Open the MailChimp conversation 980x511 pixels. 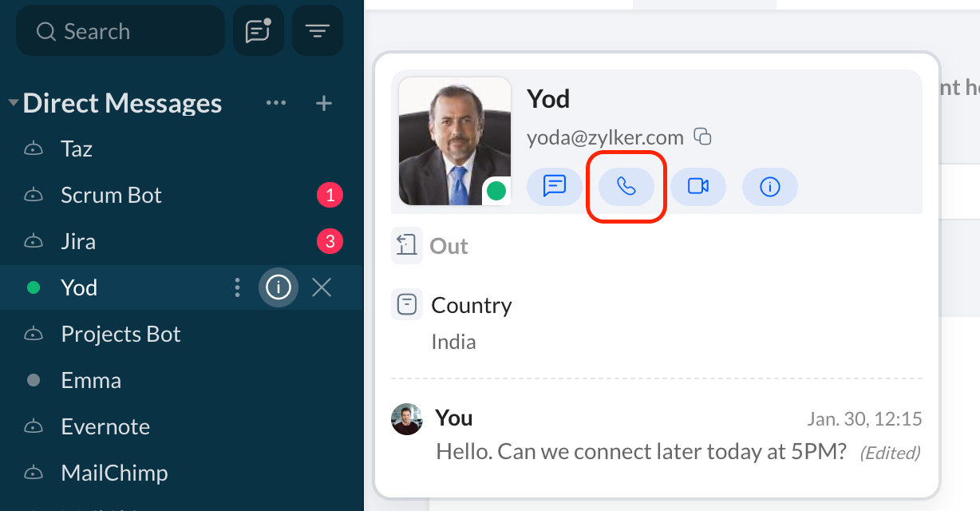coord(114,473)
